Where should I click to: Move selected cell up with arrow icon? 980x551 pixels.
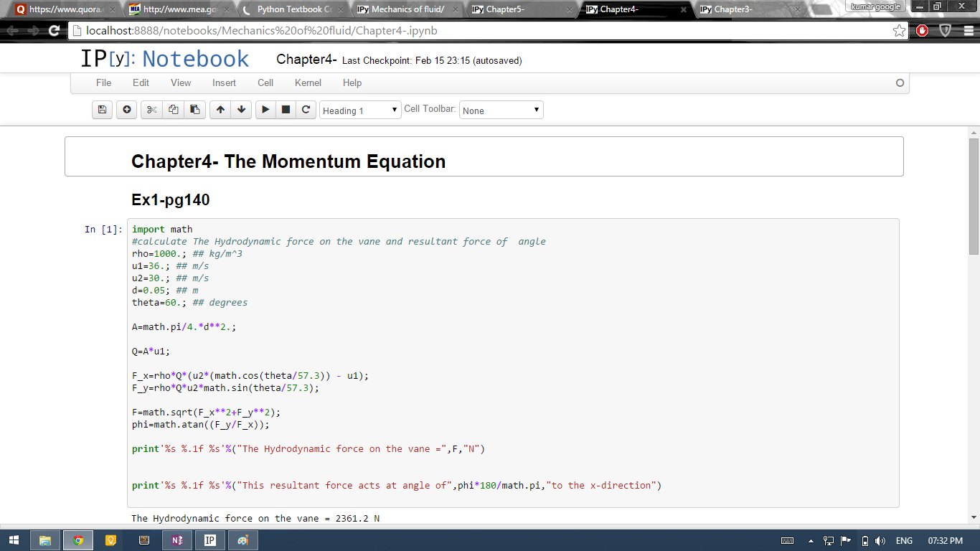220,110
